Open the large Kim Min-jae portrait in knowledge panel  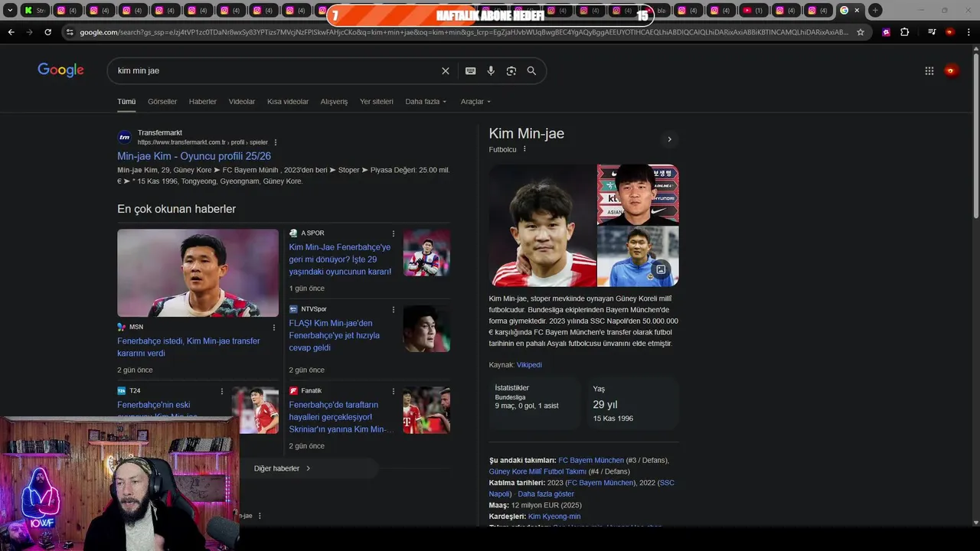[x=542, y=226]
